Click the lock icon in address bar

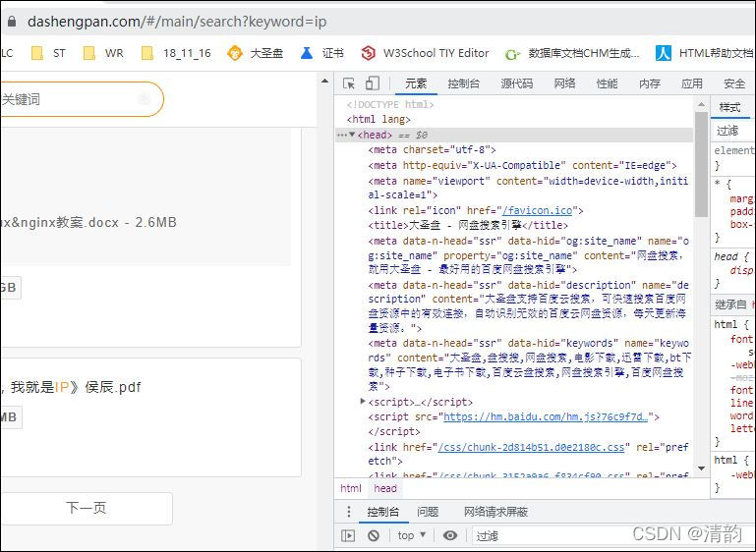[x=12, y=22]
